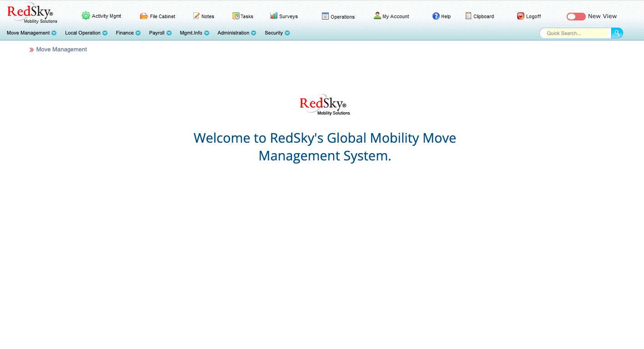
Task: Open the Local Operation menu label
Action: (83, 33)
